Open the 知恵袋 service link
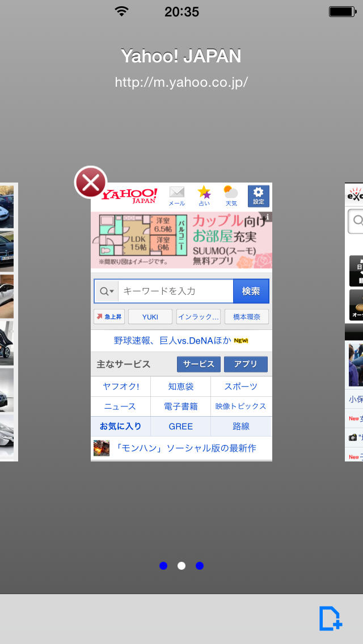363x644 pixels. tap(180, 387)
